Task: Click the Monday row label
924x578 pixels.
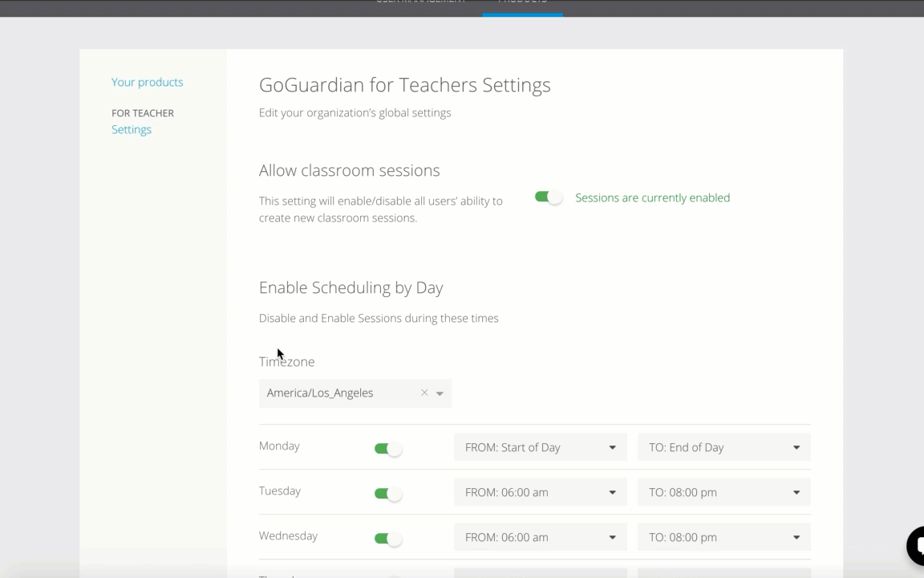Action: (279, 446)
